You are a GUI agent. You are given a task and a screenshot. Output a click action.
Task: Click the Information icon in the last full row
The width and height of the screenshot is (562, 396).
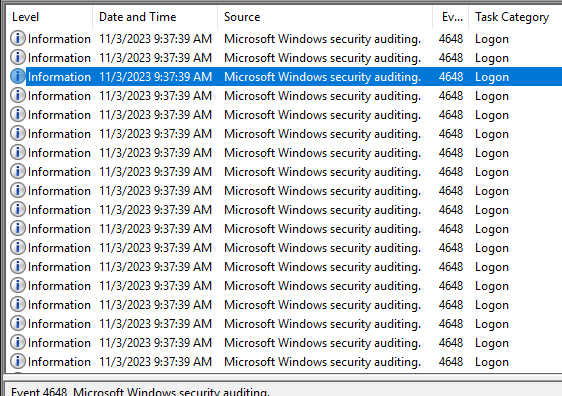coord(18,361)
